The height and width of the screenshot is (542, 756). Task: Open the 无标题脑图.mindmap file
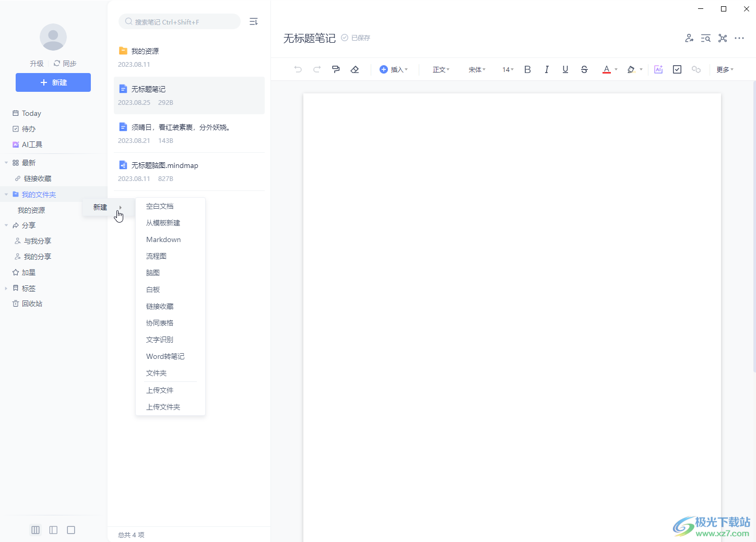(189, 172)
